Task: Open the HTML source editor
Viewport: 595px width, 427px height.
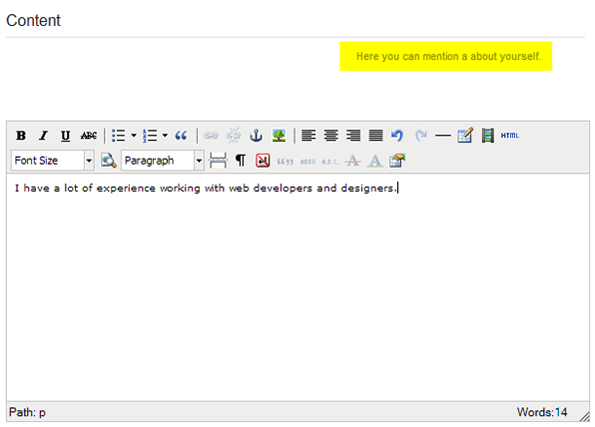Action: (510, 136)
